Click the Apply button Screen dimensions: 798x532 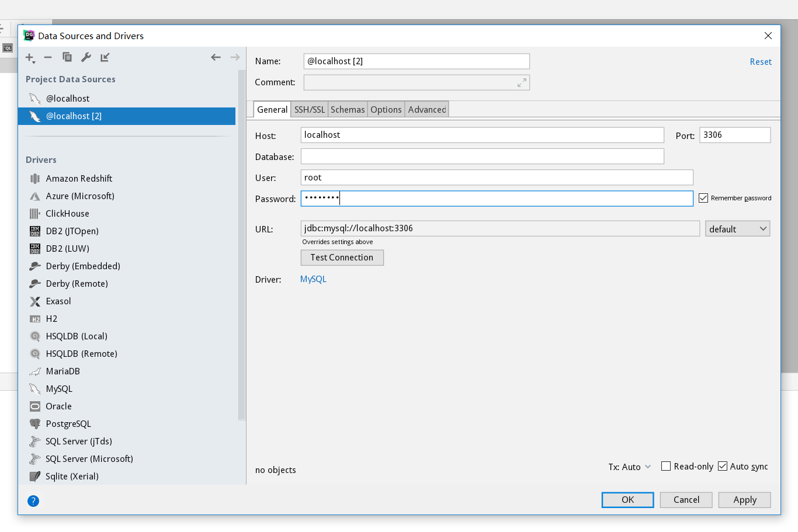click(745, 500)
